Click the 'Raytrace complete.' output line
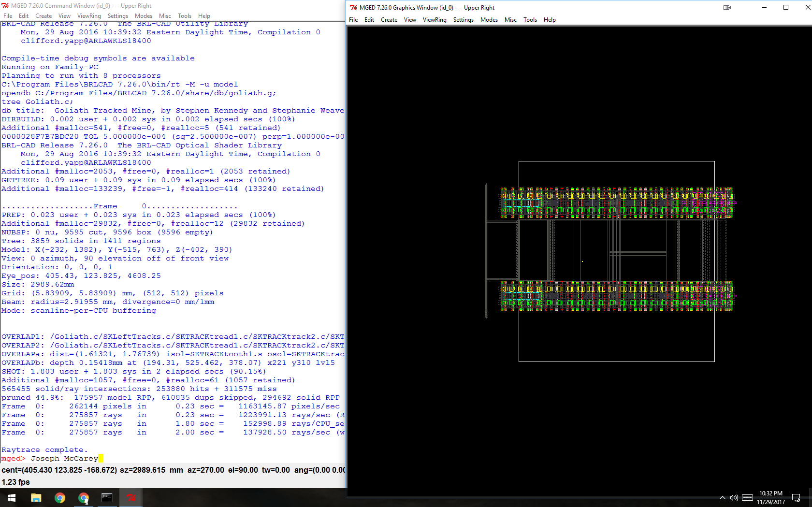 (x=45, y=449)
